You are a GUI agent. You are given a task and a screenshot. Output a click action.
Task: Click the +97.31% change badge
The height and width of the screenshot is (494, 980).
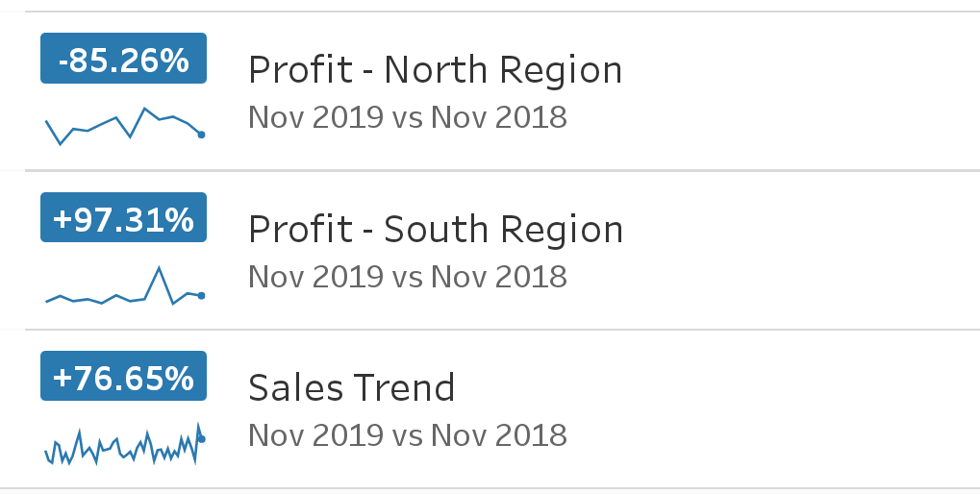(x=123, y=218)
